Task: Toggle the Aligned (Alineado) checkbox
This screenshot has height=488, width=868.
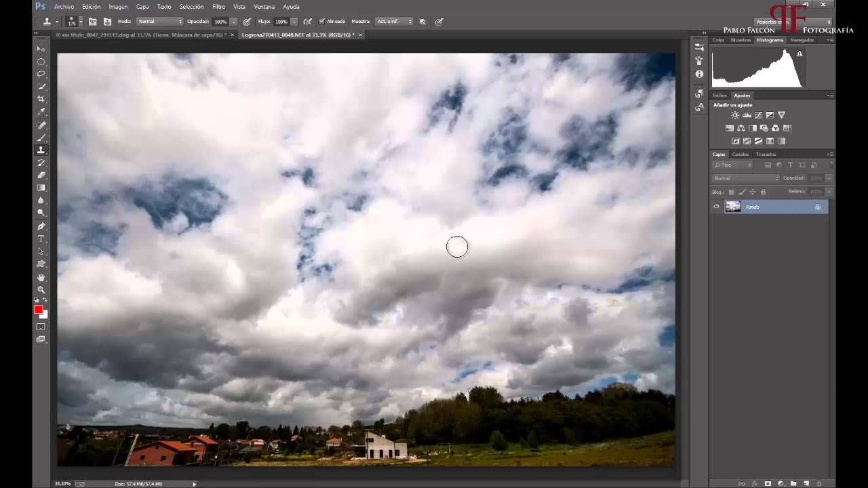Action: point(321,22)
